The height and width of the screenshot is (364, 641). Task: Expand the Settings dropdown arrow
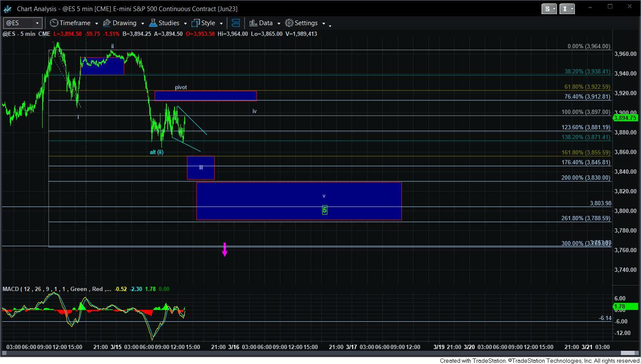tap(323, 23)
